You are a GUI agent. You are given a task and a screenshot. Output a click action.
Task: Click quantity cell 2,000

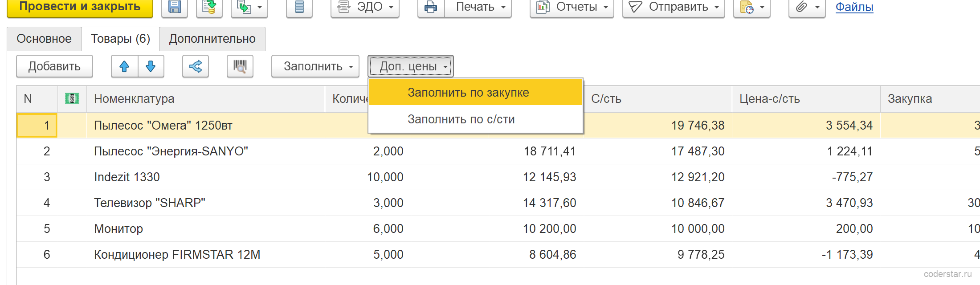point(388,151)
